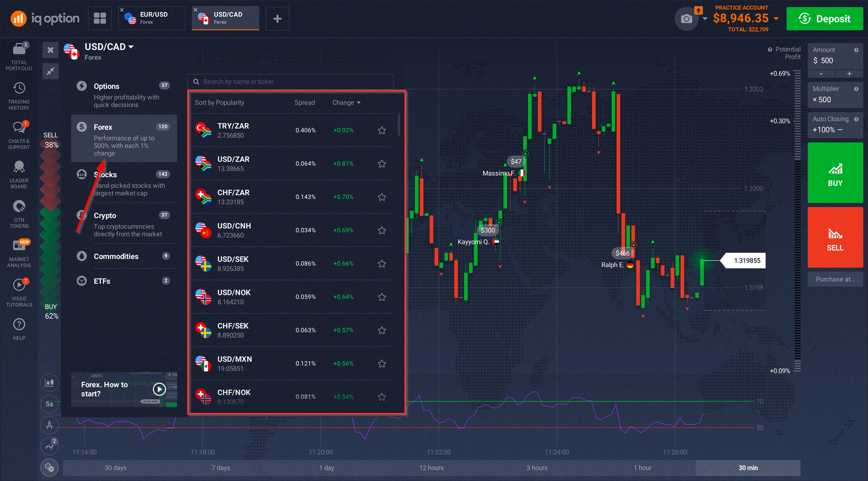868x481 pixels.
Task: Select the 1 day time range
Action: click(326, 468)
